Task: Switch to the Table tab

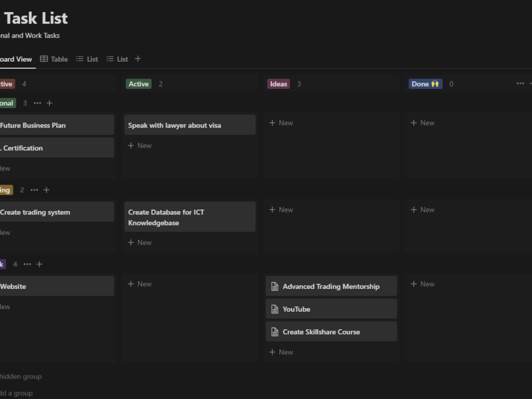Action: pos(54,59)
